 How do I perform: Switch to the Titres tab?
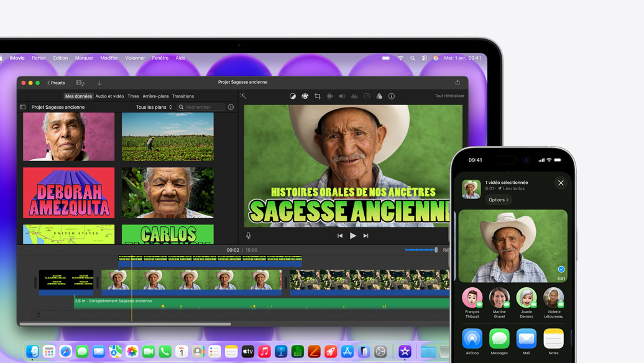[x=133, y=96]
